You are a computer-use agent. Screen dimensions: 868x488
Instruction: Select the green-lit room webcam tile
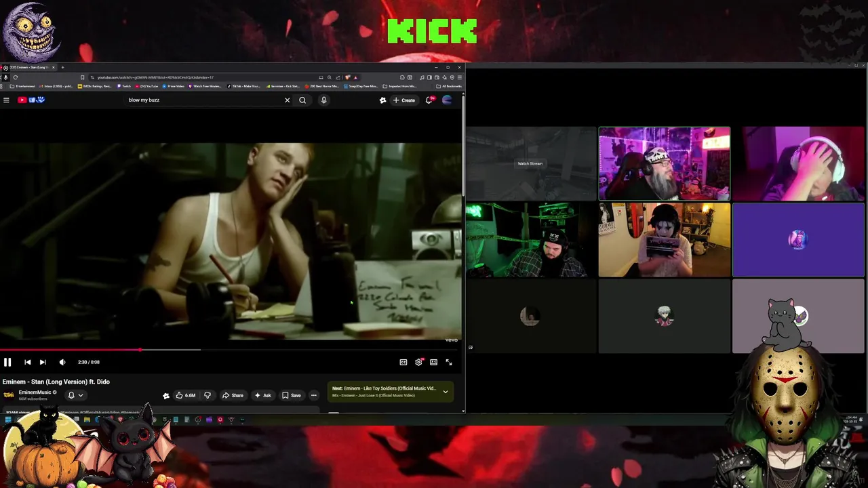530,240
